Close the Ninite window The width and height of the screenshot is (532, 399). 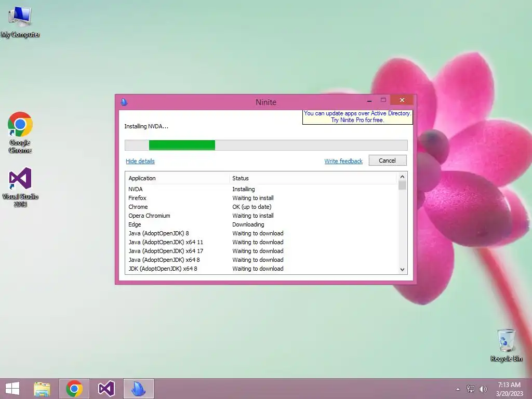click(402, 100)
